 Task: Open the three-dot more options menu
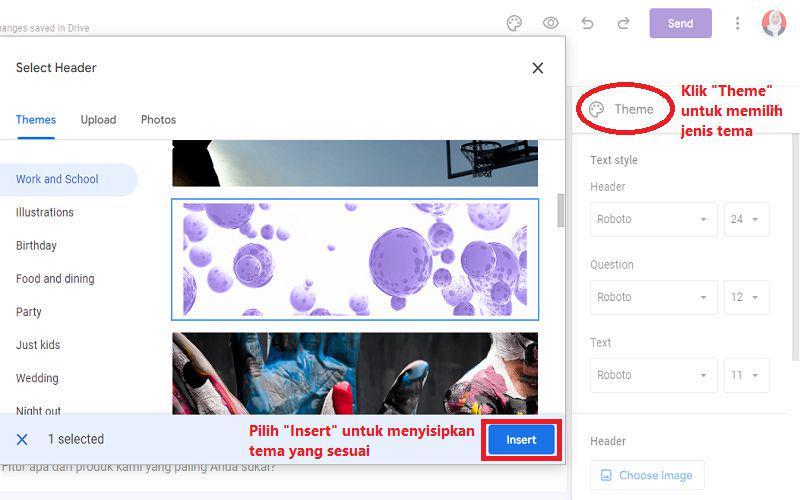737,23
